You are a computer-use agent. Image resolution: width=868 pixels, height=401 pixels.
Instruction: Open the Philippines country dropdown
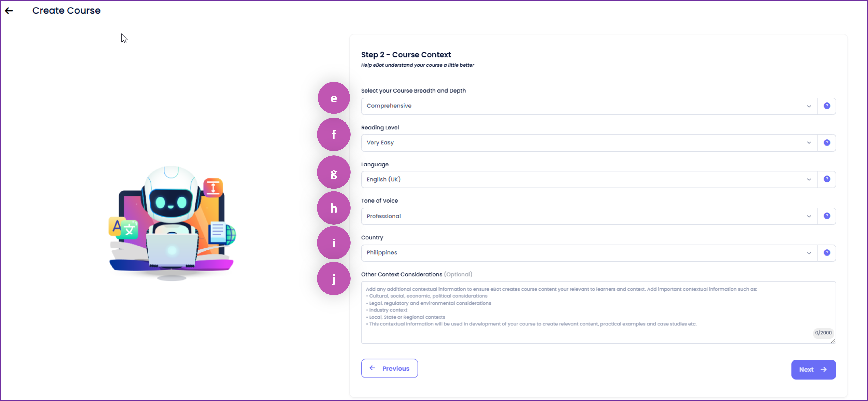[x=589, y=253]
